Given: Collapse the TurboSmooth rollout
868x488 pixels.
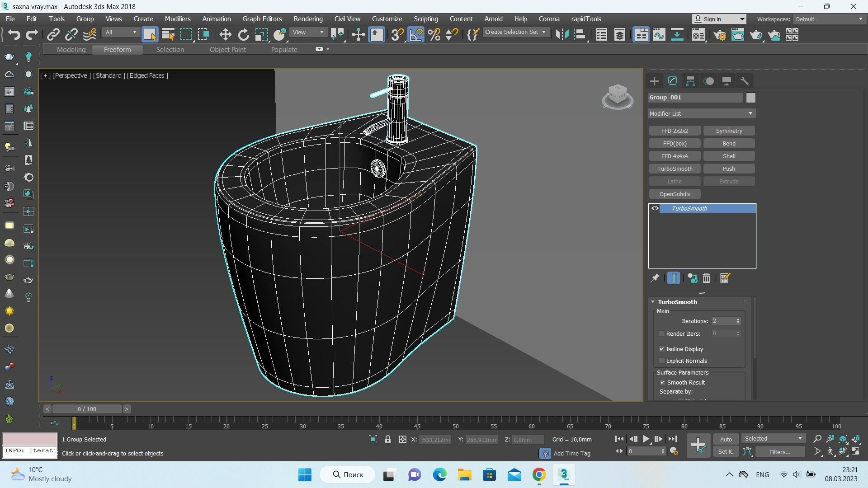Looking at the screenshot, I should tap(653, 302).
